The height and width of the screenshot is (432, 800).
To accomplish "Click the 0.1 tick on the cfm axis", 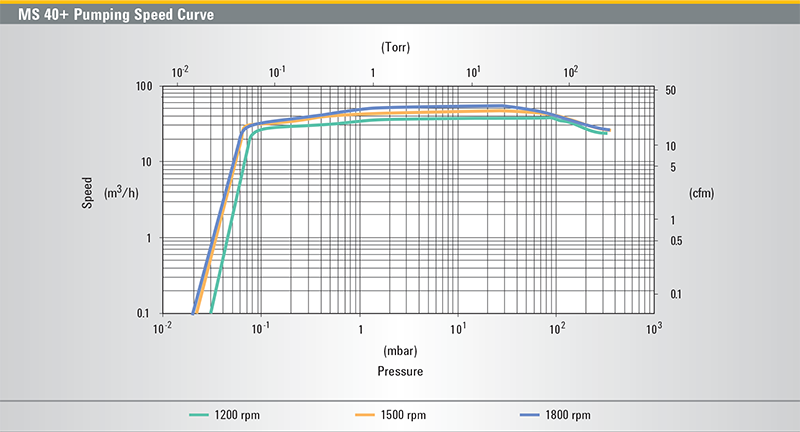I will (676, 293).
